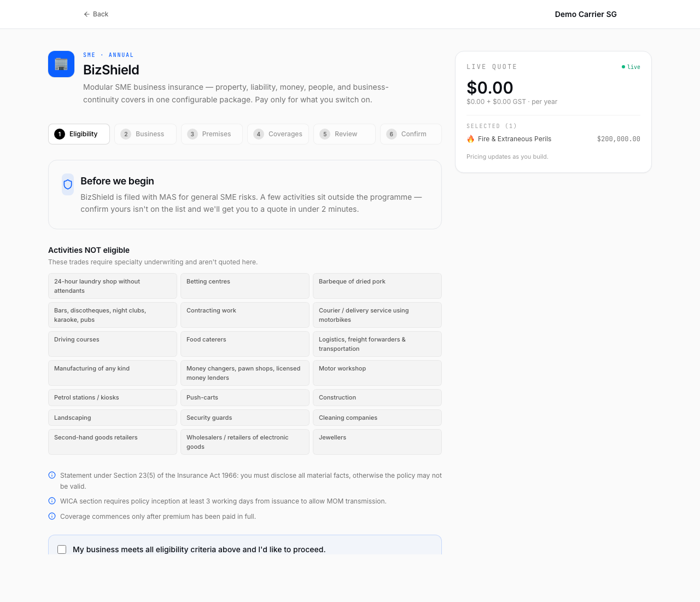Viewport: 700px width, 602px height.
Task: Click the fire icon next to Fire & Extraneous Perils
Action: [x=470, y=139]
